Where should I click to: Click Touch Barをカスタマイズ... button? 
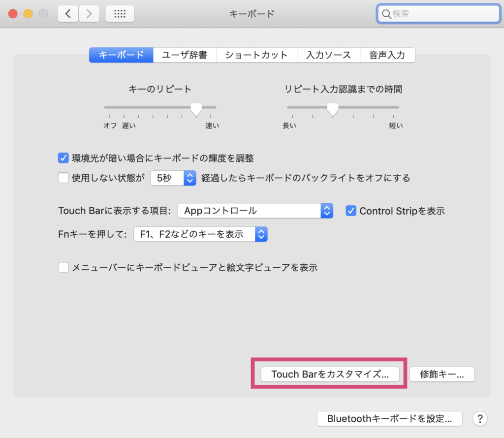(x=330, y=375)
